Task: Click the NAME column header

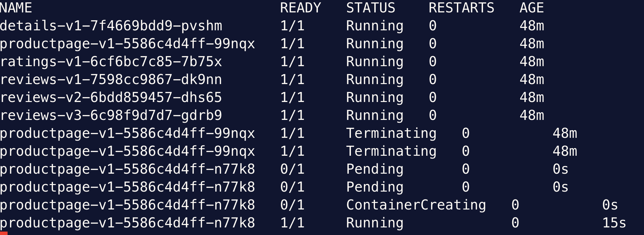Action: click(x=16, y=8)
